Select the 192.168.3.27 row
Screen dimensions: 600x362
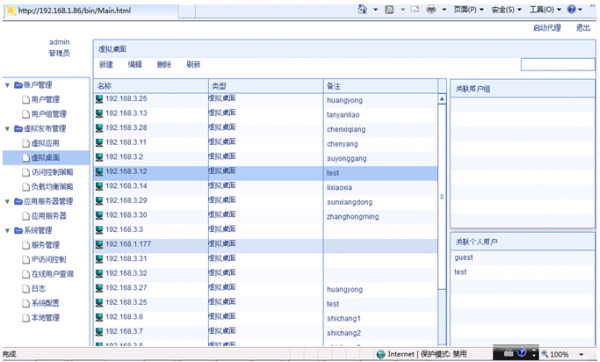(266, 289)
